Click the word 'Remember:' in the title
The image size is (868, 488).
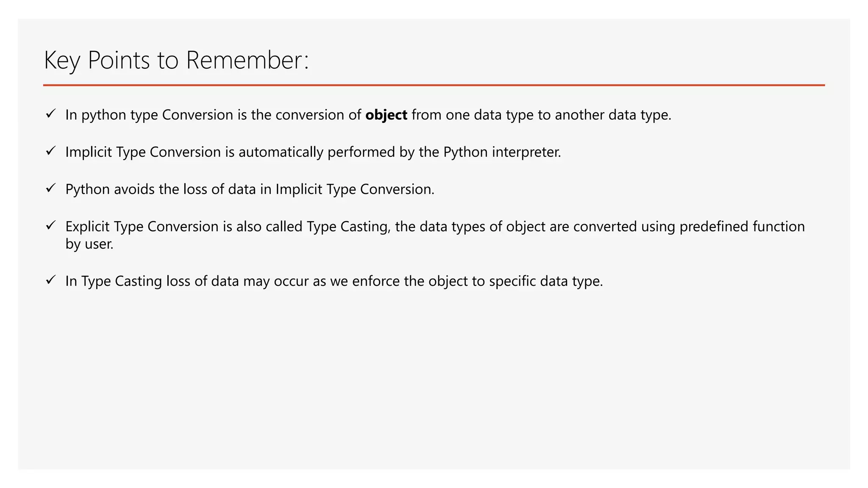click(248, 60)
